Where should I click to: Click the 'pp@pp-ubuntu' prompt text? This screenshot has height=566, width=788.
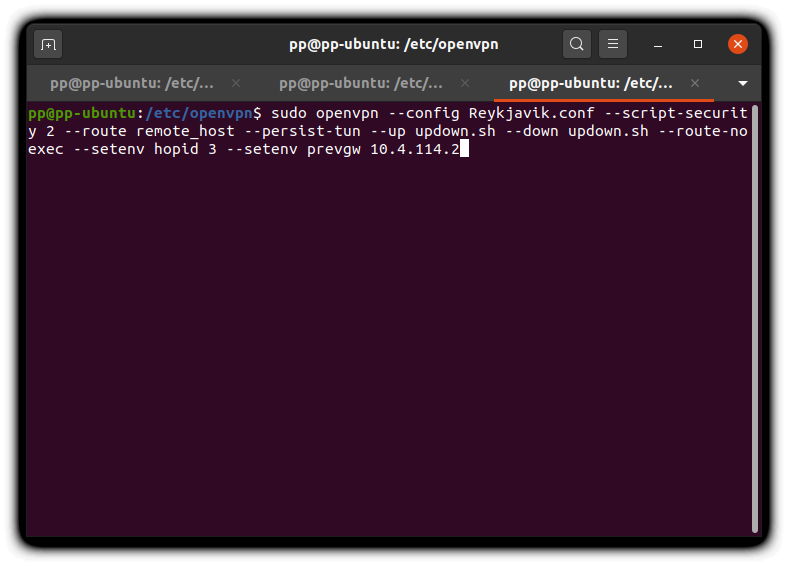pyautogui.click(x=82, y=114)
